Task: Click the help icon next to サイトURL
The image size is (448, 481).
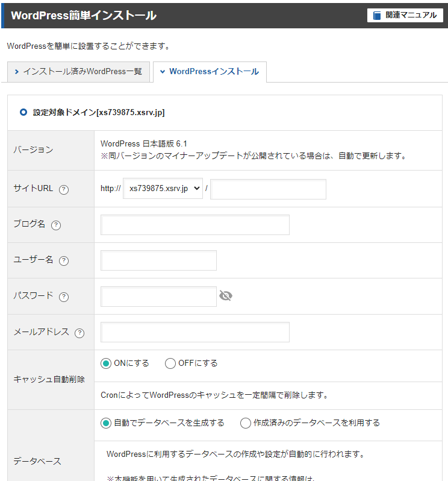Action: [x=64, y=189]
